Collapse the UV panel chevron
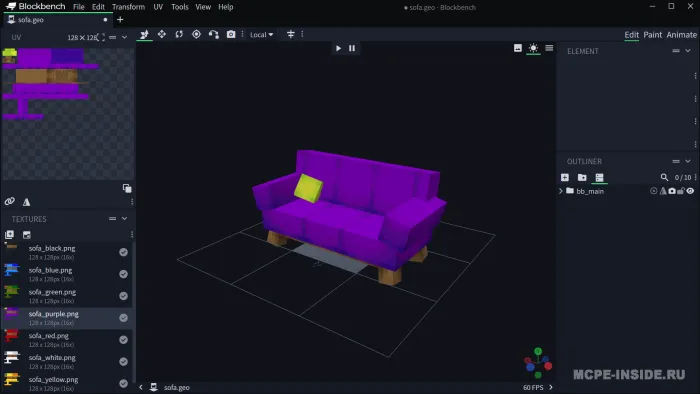The image size is (700, 394). click(x=125, y=37)
